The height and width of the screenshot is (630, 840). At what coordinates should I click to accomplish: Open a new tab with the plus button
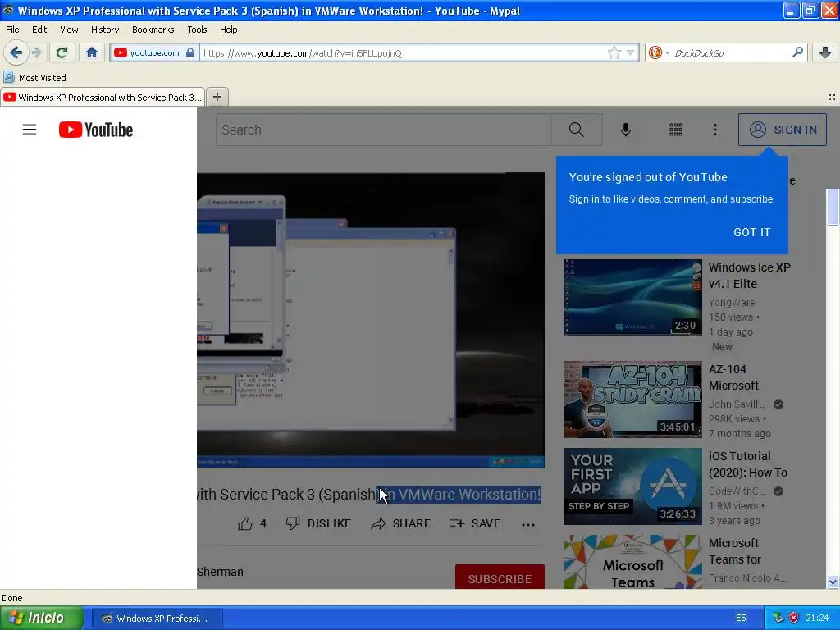click(x=217, y=97)
